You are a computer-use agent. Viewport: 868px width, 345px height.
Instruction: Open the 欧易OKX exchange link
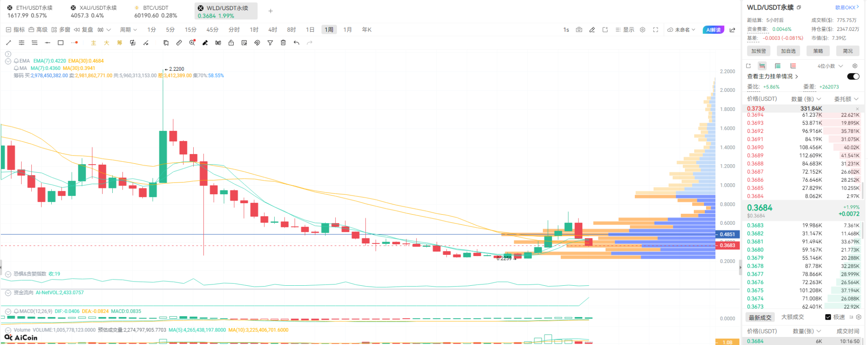click(847, 7)
